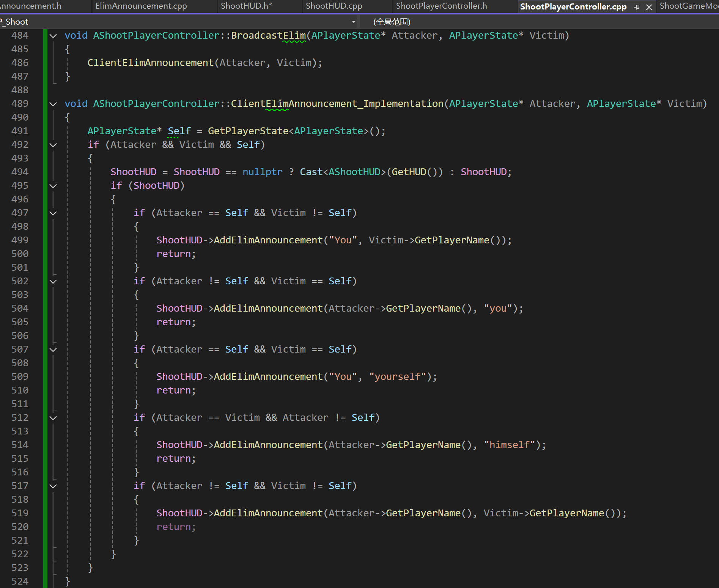Place cursor on GetPlayerState<APlayerState>() call
719x588 pixels.
coord(294,131)
